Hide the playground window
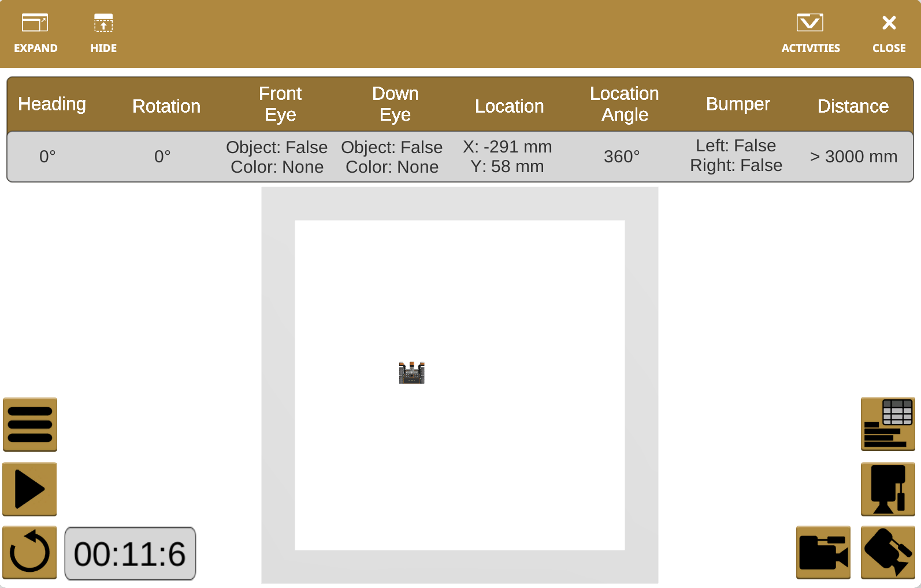 pos(103,34)
